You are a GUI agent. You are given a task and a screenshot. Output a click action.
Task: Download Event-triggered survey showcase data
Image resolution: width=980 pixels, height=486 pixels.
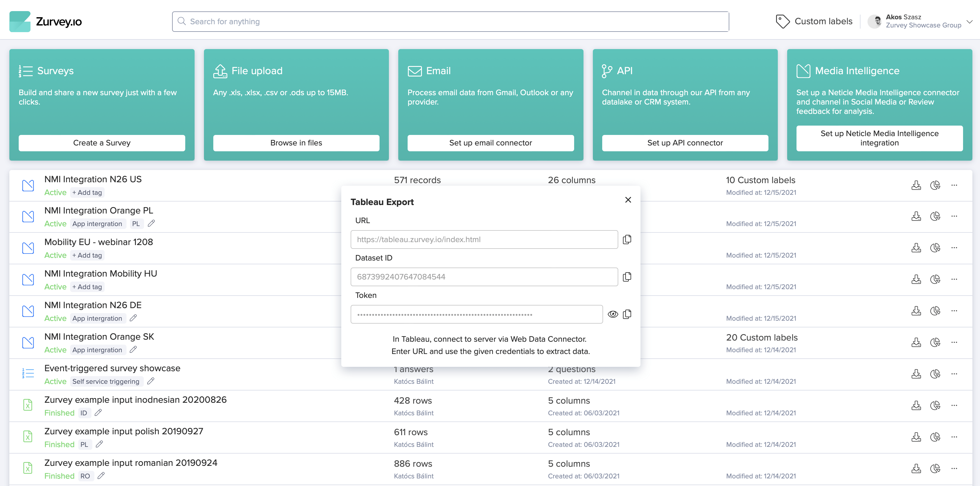pyautogui.click(x=916, y=374)
